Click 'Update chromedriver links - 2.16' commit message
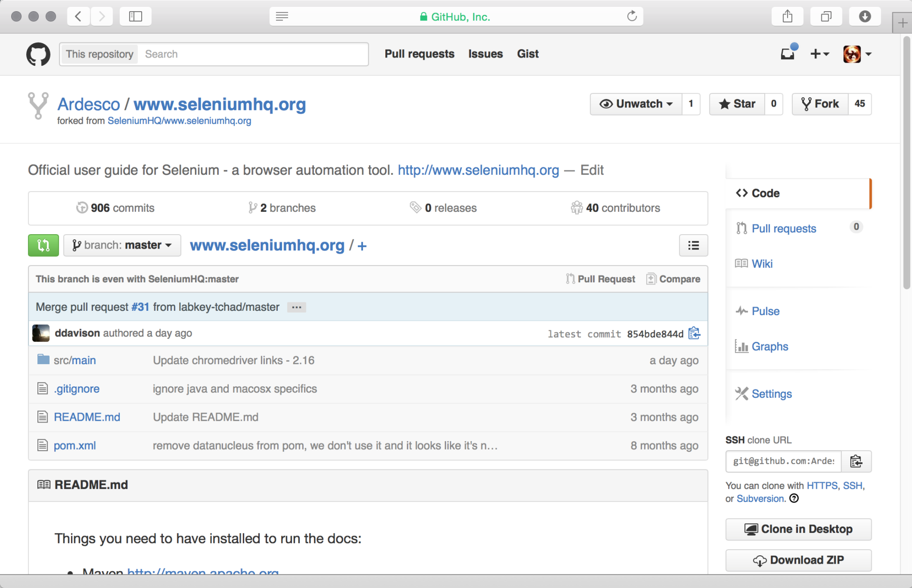This screenshot has height=588, width=912. point(233,360)
